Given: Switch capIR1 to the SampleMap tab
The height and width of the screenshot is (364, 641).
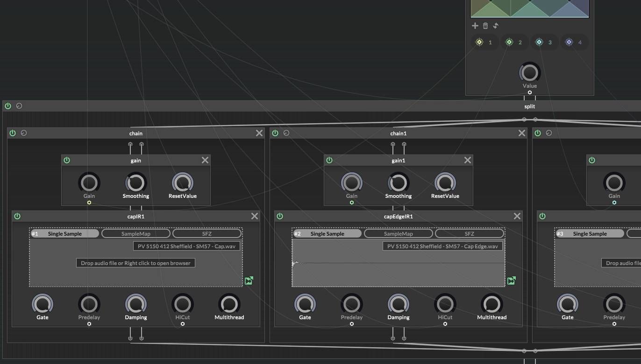Looking at the screenshot, I should click(136, 233).
